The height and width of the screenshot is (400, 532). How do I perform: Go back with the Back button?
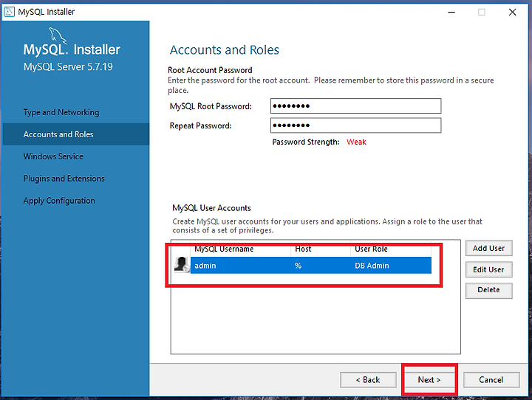click(368, 380)
